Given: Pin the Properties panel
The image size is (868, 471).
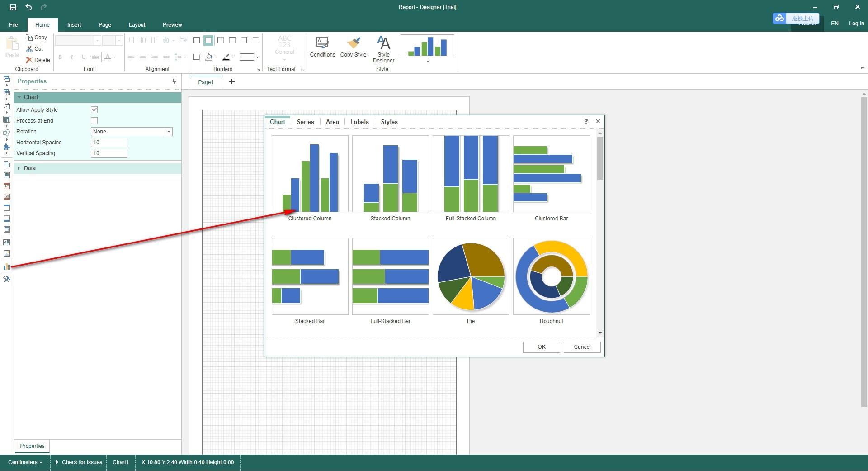Looking at the screenshot, I should (174, 81).
